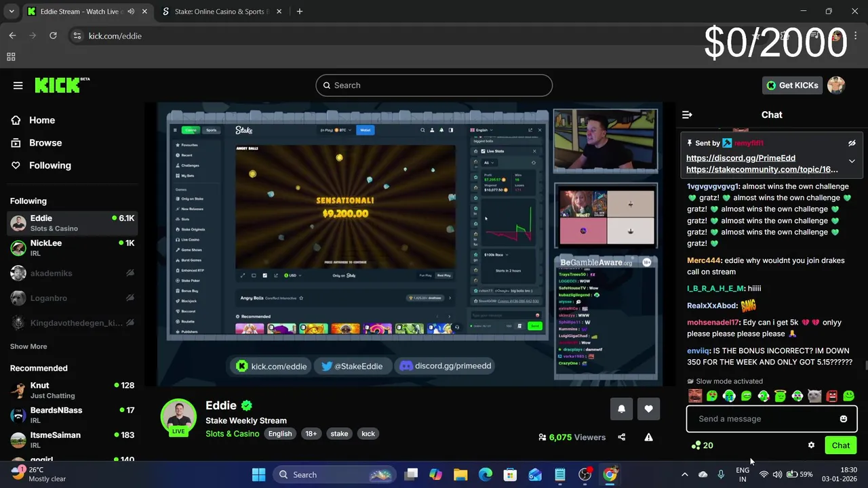
Task: Click Eddie's LIVE avatar below the stream
Action: click(x=178, y=416)
